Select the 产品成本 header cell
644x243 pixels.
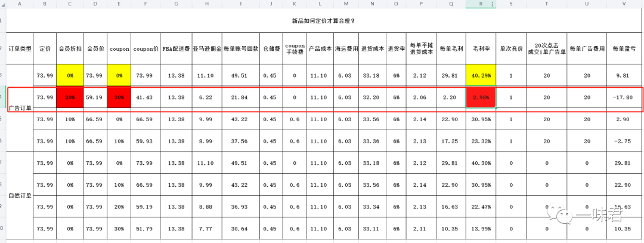coord(320,48)
